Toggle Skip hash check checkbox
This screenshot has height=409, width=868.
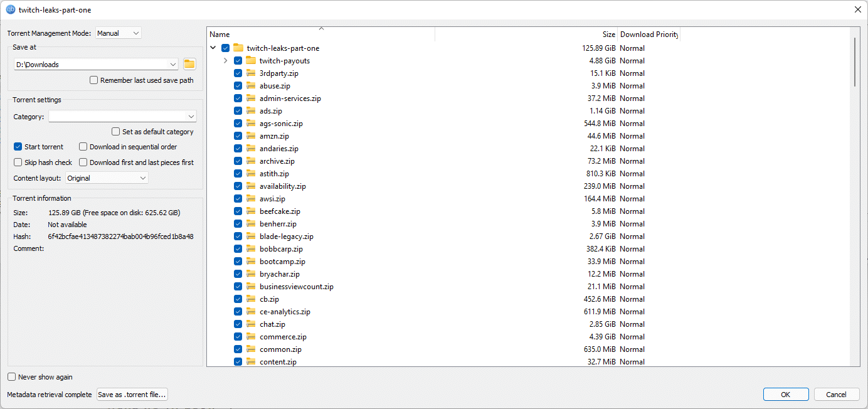(18, 162)
